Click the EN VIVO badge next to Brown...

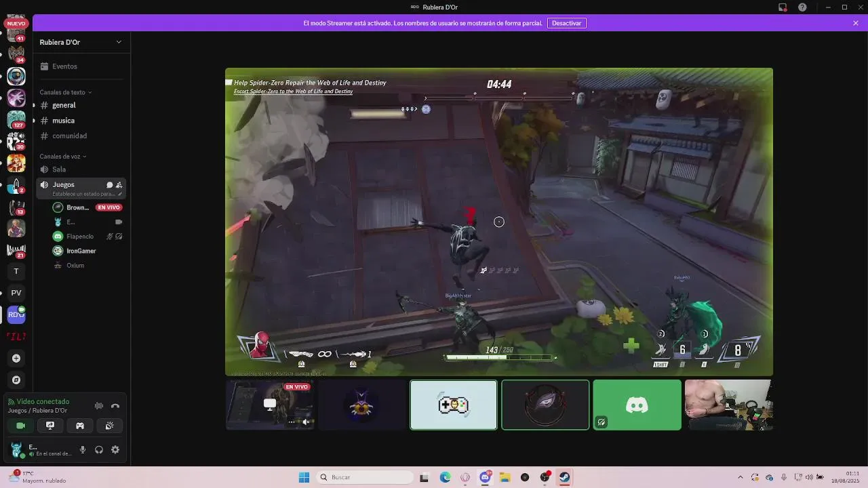pyautogui.click(x=108, y=207)
